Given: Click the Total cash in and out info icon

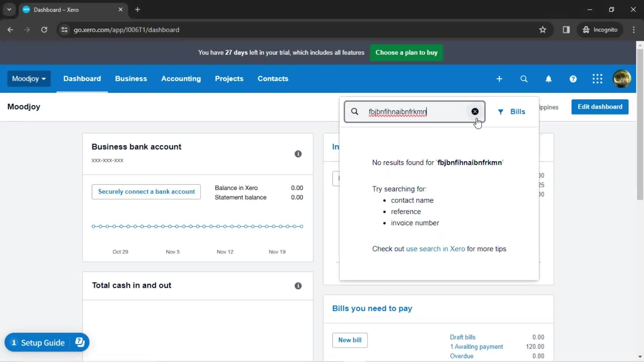Looking at the screenshot, I should point(298,286).
